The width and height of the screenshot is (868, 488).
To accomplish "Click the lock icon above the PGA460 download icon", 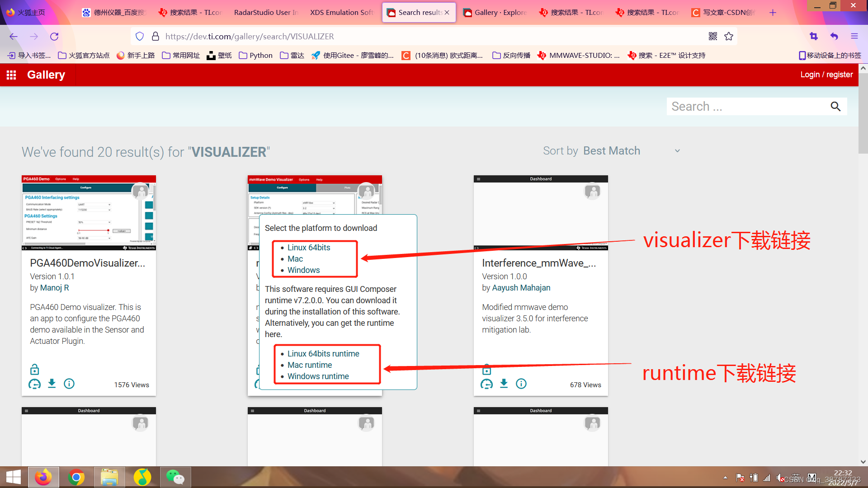I will [34, 369].
